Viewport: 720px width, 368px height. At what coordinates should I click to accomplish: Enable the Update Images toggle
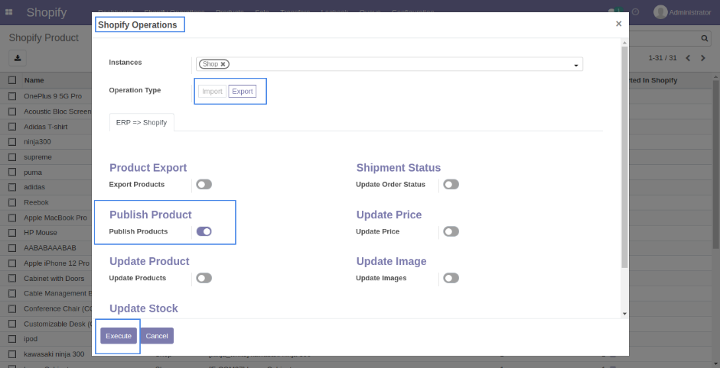pos(451,278)
